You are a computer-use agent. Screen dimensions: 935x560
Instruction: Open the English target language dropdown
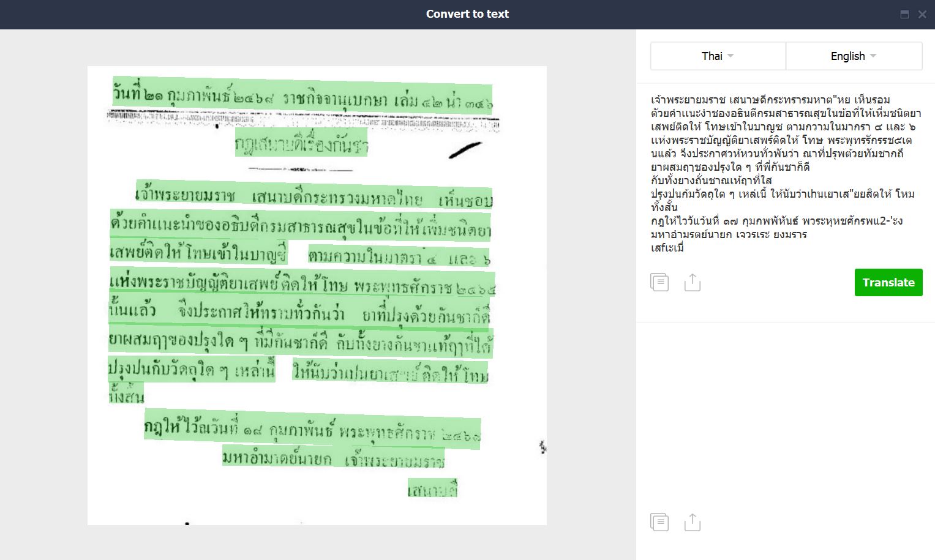(854, 56)
